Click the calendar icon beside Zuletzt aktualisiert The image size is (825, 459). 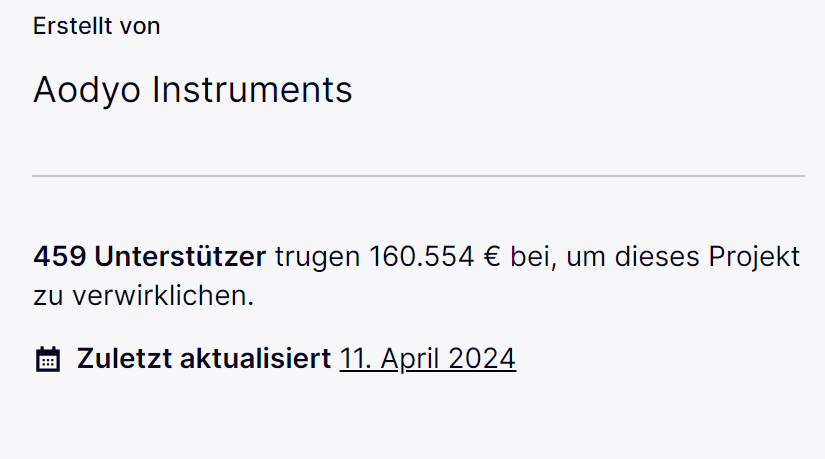tap(48, 360)
